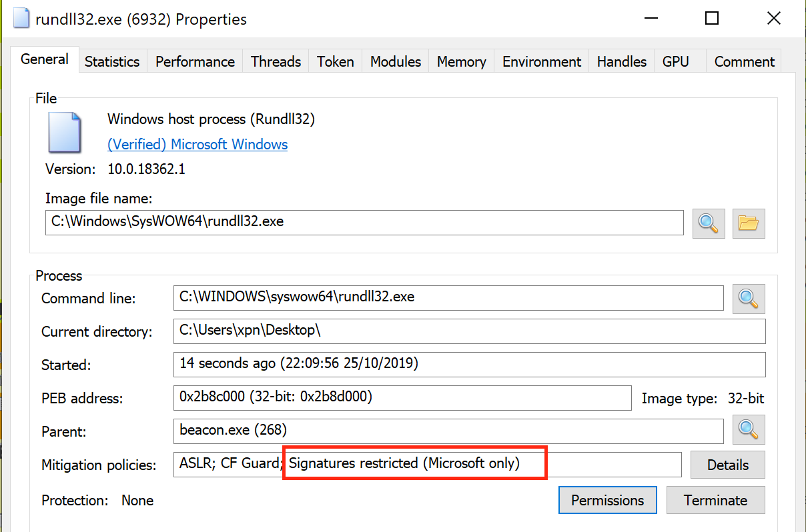Inspect image file name with the magnifier icon

pyautogui.click(x=708, y=223)
